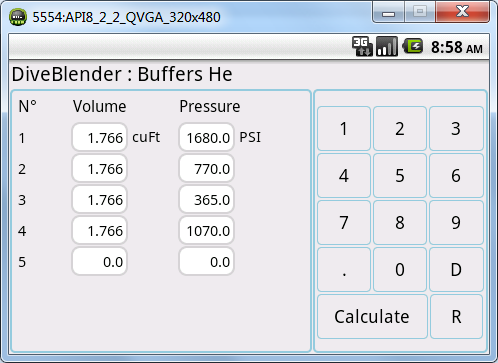Tap keypad digit 7
The image size is (498, 363).
(x=344, y=223)
